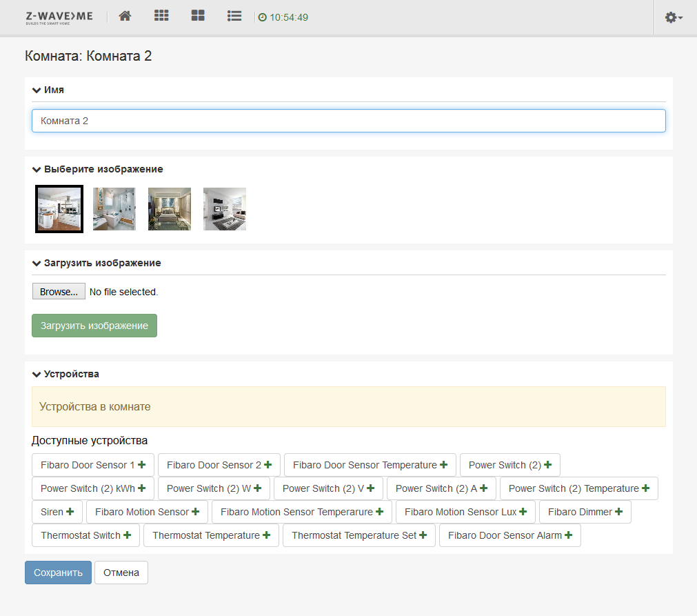The height and width of the screenshot is (616, 697).
Task: Add Power Switch (2) A plus icon
Action: pyautogui.click(x=484, y=488)
